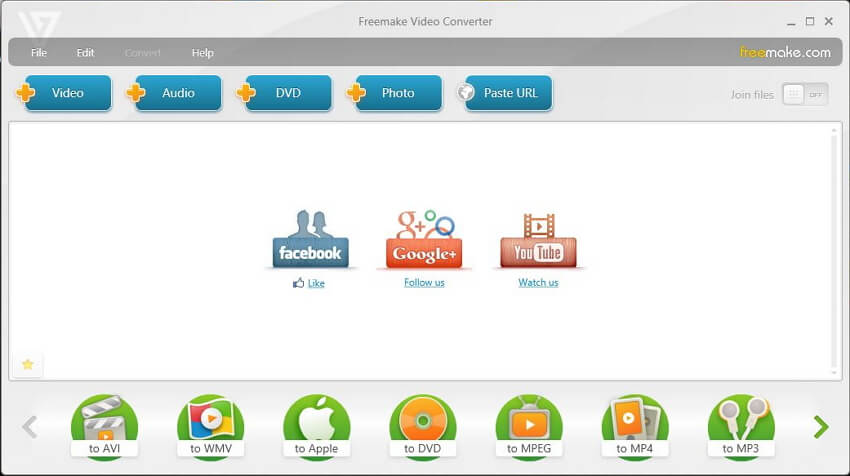Select the to MPEG format icon
This screenshot has height=476, width=850.
point(529,427)
